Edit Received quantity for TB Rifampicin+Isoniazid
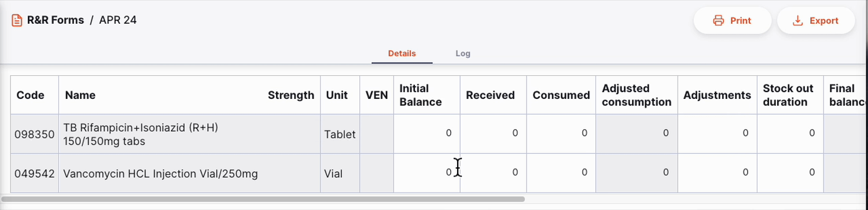The width and height of the screenshot is (868, 210). 493,134
